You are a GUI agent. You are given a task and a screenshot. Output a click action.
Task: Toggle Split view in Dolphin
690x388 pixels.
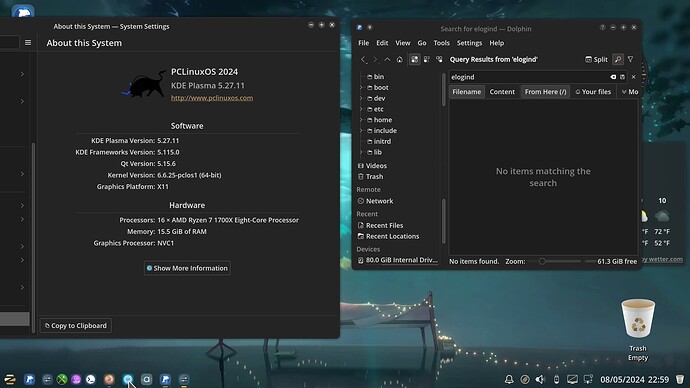(596, 59)
